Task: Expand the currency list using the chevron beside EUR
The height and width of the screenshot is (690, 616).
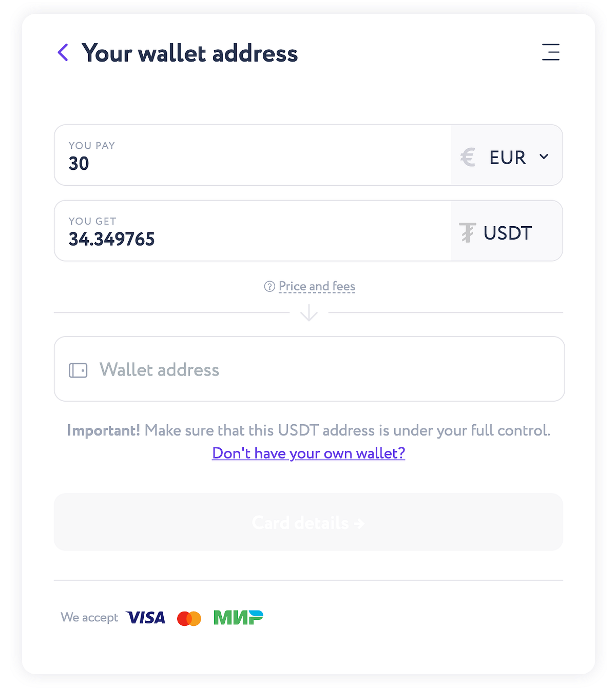Action: point(544,156)
